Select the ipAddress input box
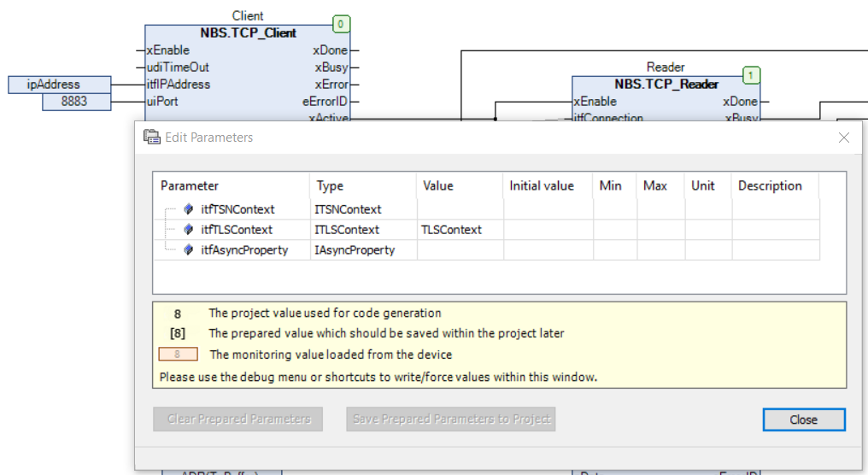Image resolution: width=868 pixels, height=475 pixels. (59, 85)
